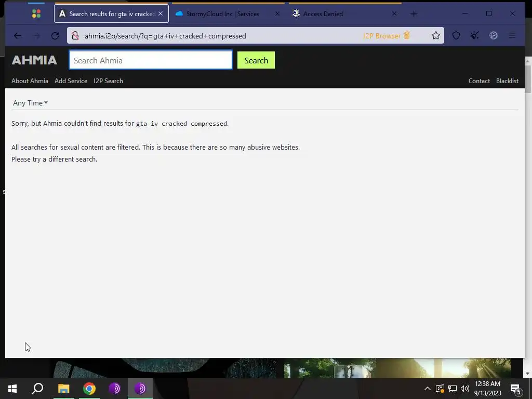
Task: Click the browser back arrow
Action: (x=18, y=36)
